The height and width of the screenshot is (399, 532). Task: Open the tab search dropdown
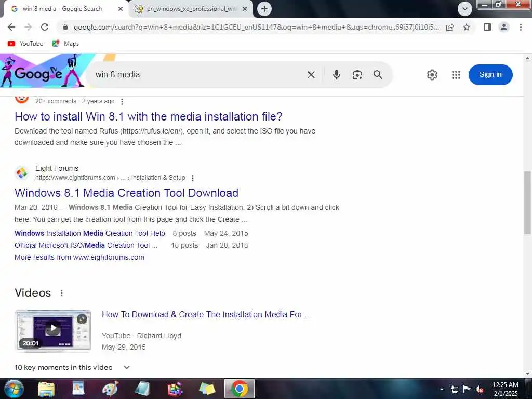pos(465,9)
